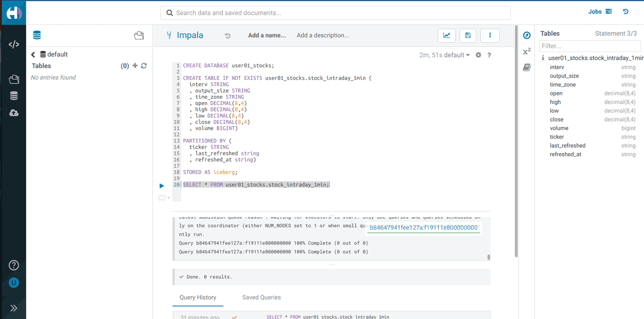Run the query with the play arrow
The image size is (644, 319).
(x=161, y=186)
